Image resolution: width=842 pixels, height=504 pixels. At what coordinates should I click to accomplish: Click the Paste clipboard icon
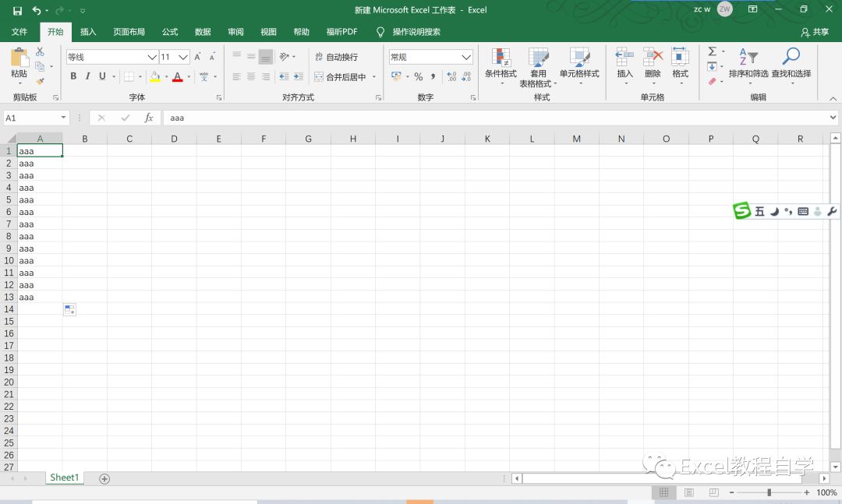click(x=19, y=58)
